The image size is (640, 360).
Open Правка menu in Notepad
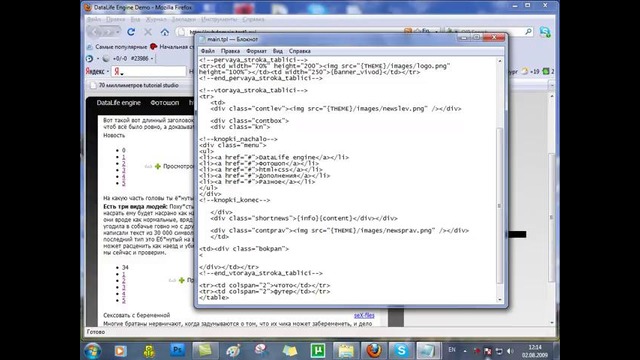230,51
